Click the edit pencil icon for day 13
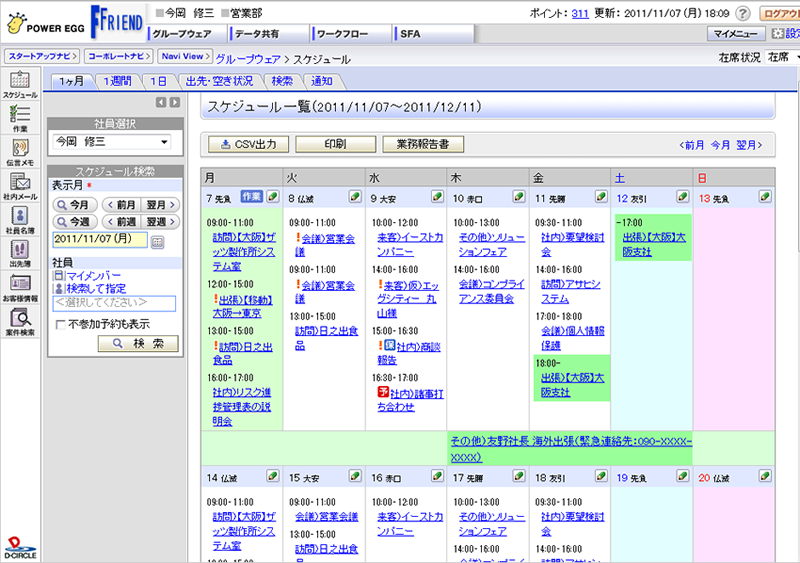The image size is (800, 563). click(x=765, y=197)
